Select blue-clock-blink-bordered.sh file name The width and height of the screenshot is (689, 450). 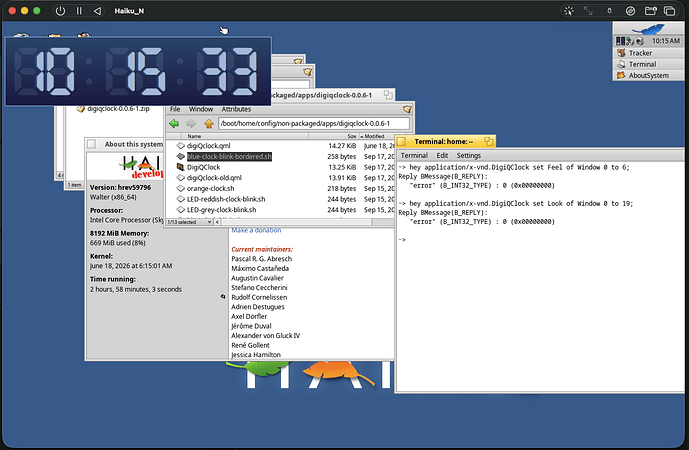229,156
